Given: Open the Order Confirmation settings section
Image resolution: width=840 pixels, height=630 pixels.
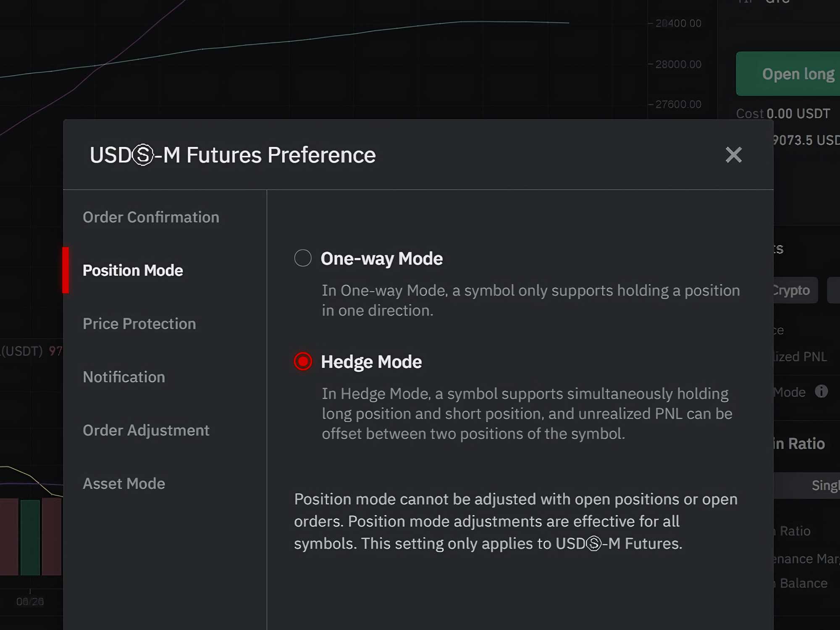Looking at the screenshot, I should click(151, 217).
